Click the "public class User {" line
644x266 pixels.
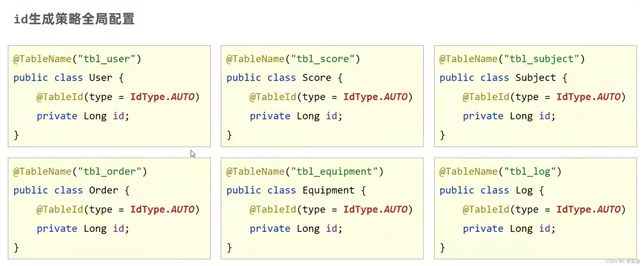pyautogui.click(x=69, y=78)
